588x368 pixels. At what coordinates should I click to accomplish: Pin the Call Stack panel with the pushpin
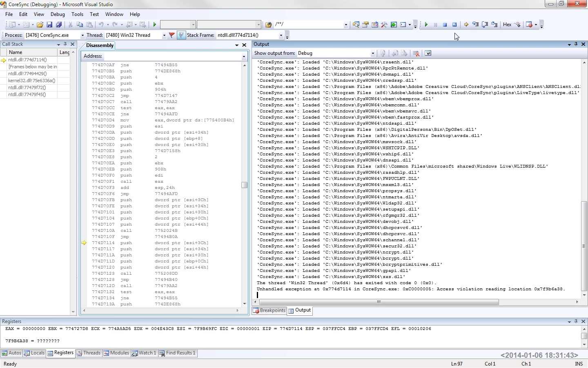tap(65, 44)
